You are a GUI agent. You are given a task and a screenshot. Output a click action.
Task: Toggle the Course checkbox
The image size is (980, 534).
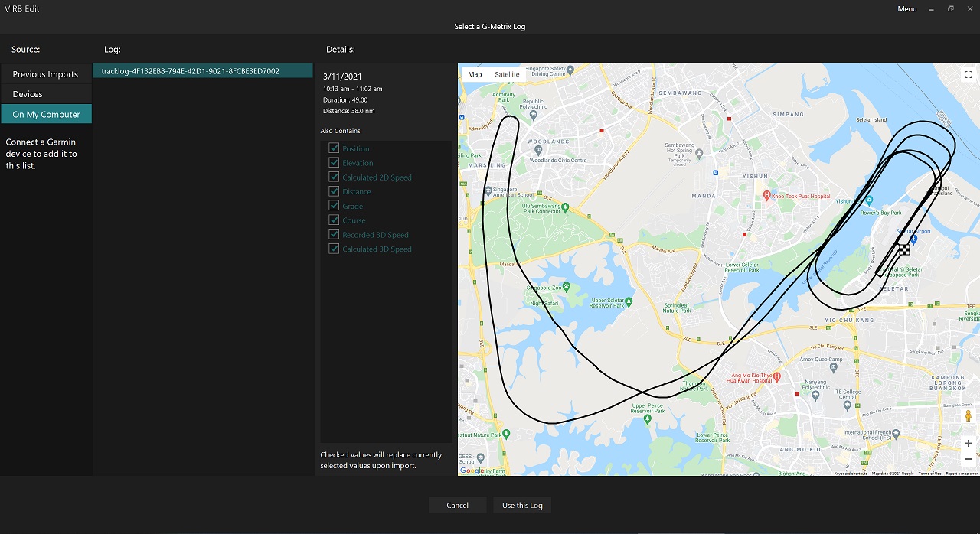pyautogui.click(x=334, y=220)
